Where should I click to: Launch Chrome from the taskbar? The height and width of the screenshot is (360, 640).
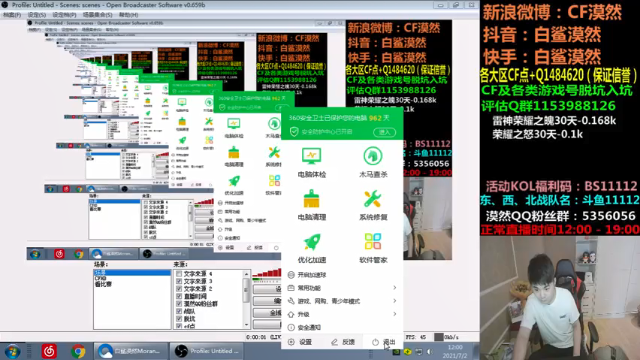point(78,351)
